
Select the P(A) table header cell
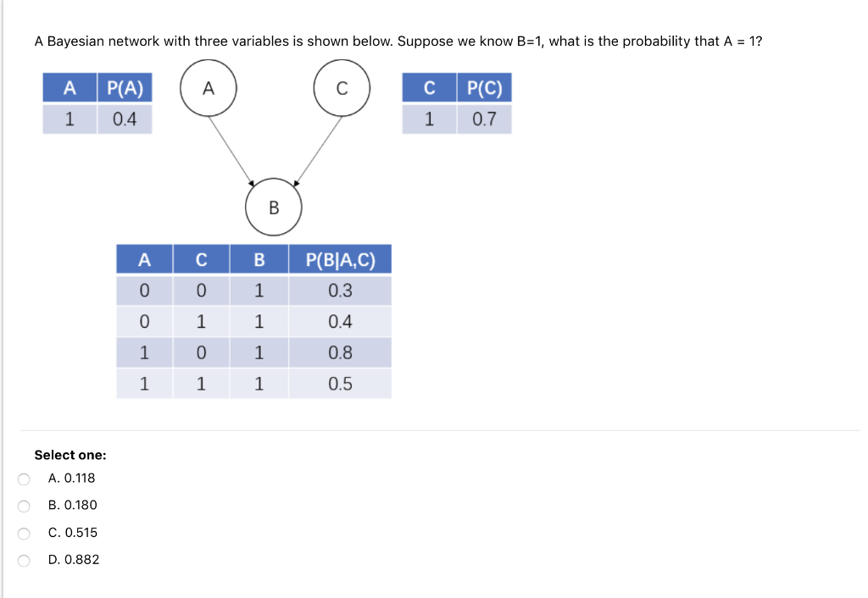pos(124,87)
